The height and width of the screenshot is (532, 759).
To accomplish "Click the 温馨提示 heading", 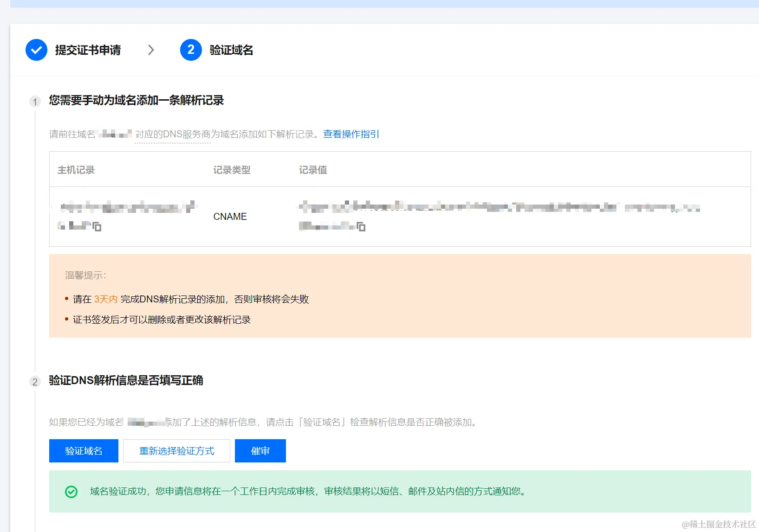I will pyautogui.click(x=85, y=276).
